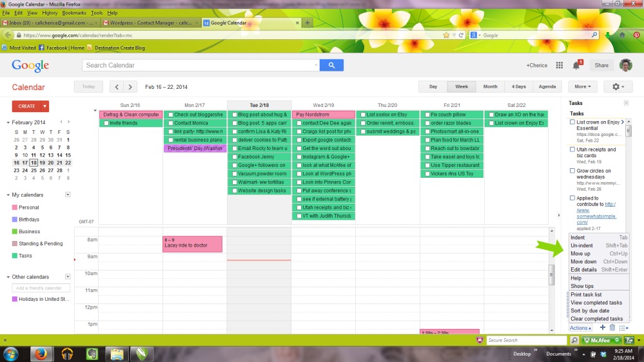Click the red CREATE button
The height and width of the screenshot is (362, 644).
26,106
